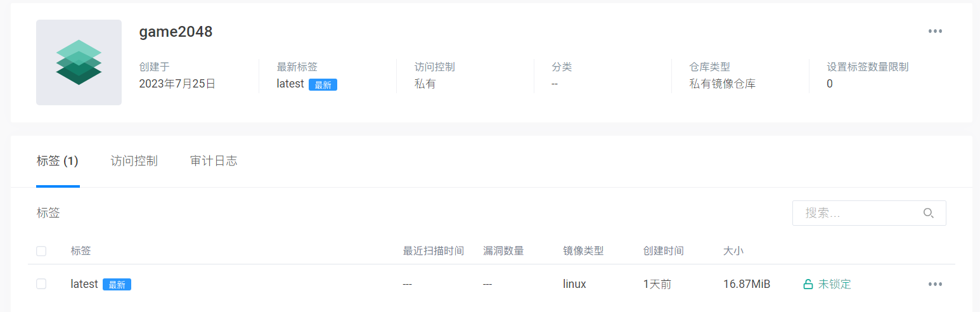Click the 漏洞数量 column header
Viewport: 980px width, 312px height.
click(503, 251)
